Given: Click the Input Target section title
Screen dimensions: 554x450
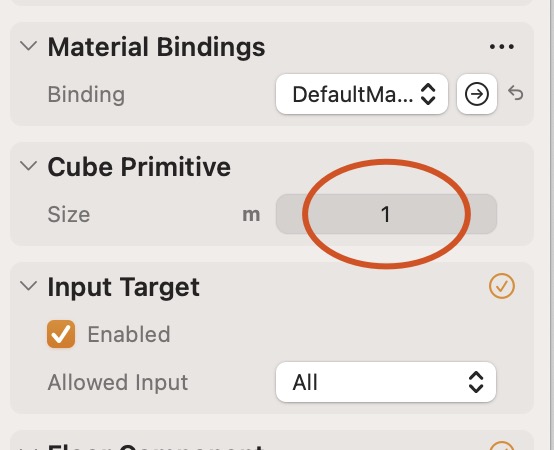Looking at the screenshot, I should pos(124,287).
